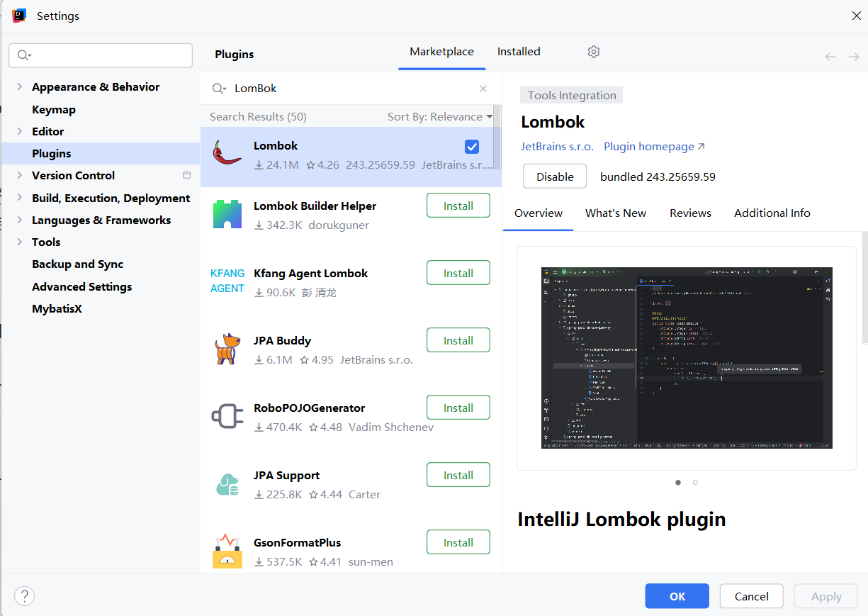Click the Lombok chili pepper plugin icon
868x616 pixels.
[x=227, y=153]
